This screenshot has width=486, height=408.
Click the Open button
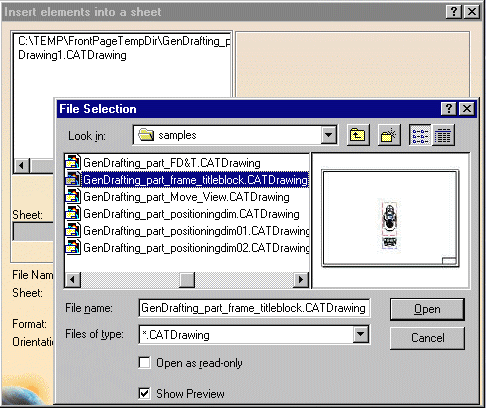427,309
